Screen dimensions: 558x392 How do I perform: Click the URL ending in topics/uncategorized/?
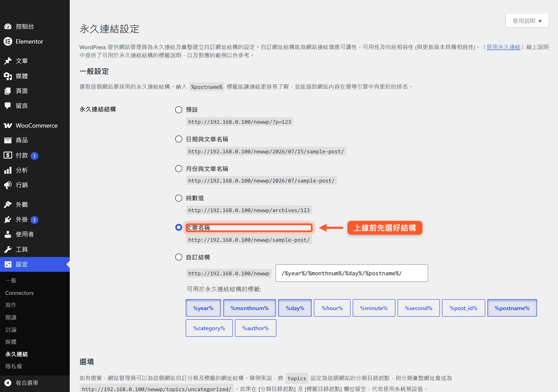[157, 389]
